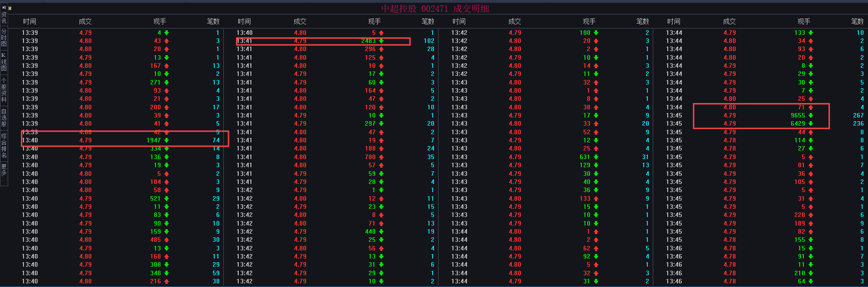Select the 13:45 row with volume 189
Screen dimensions: 868x287
click(x=765, y=223)
